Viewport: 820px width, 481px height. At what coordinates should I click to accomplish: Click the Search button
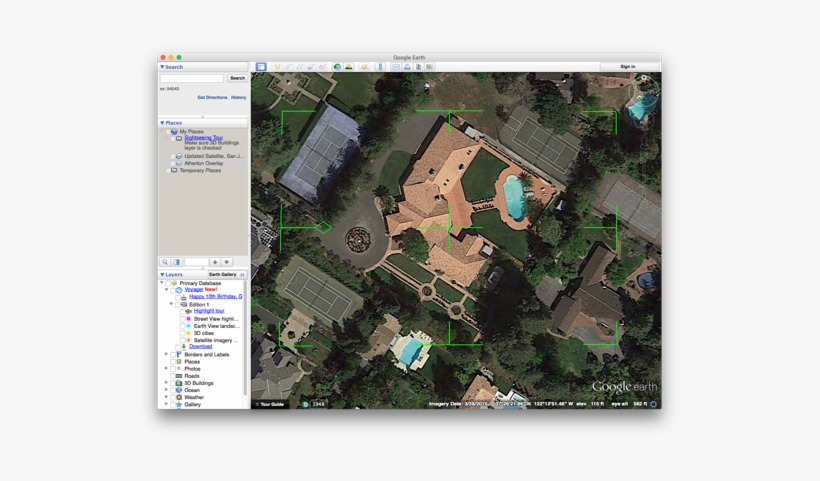(x=237, y=78)
